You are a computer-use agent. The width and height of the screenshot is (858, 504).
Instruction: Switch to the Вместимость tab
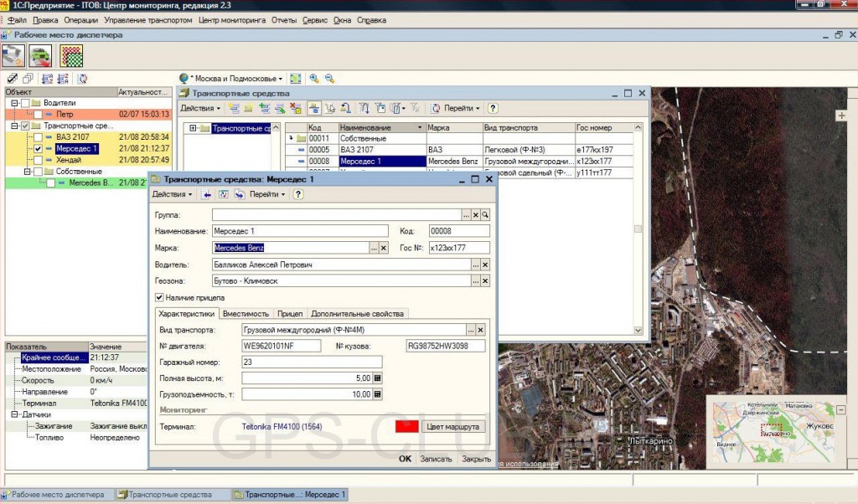(x=246, y=314)
